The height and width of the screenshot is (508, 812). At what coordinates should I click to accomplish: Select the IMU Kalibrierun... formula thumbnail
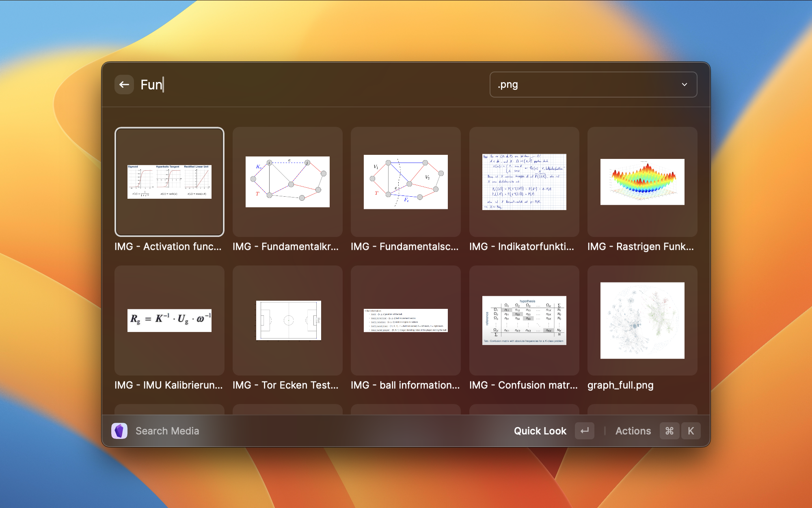coord(169,320)
